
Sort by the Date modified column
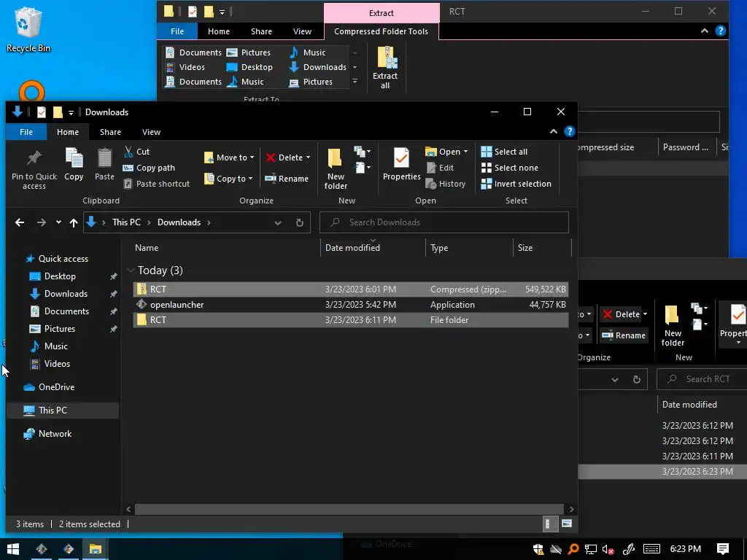click(373, 248)
